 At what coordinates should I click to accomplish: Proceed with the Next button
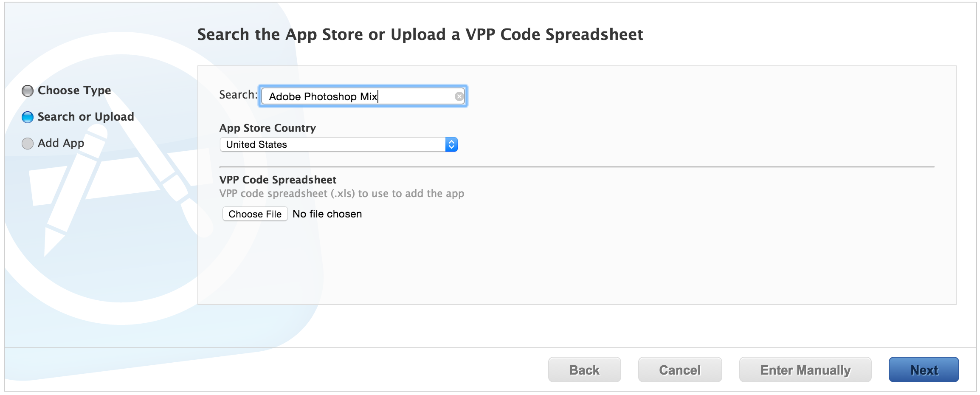[924, 370]
